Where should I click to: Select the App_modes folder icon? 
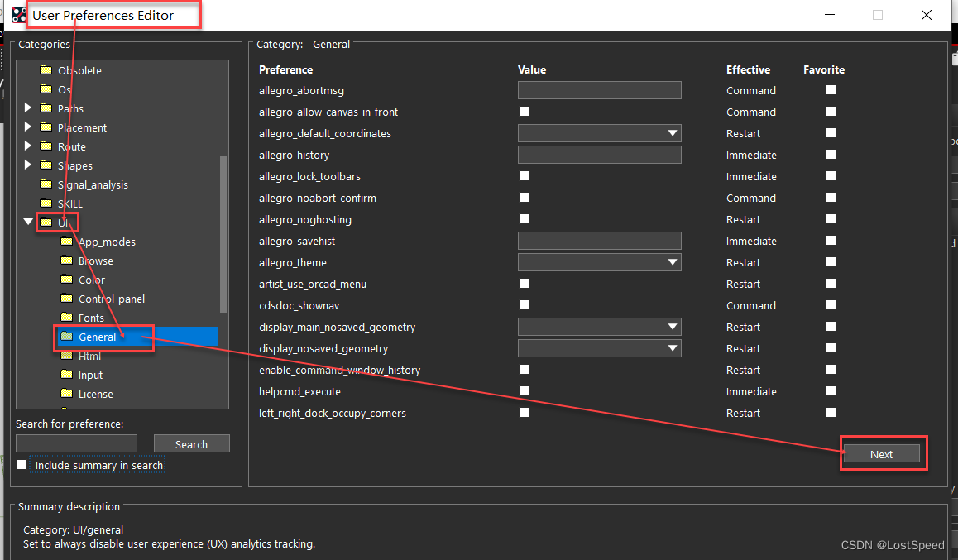[66, 242]
